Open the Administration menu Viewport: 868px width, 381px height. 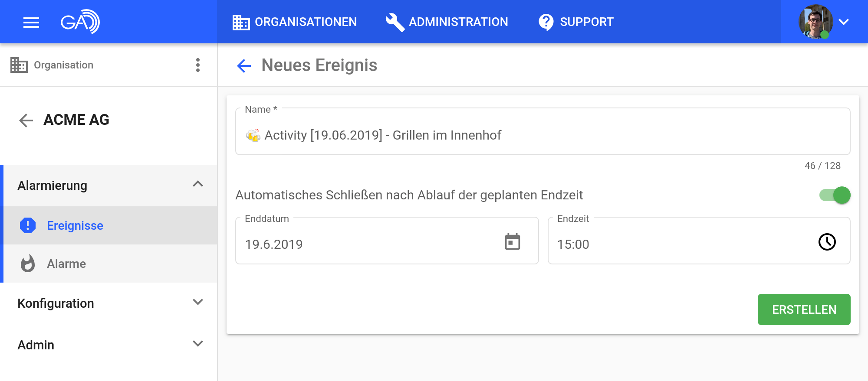tap(447, 22)
